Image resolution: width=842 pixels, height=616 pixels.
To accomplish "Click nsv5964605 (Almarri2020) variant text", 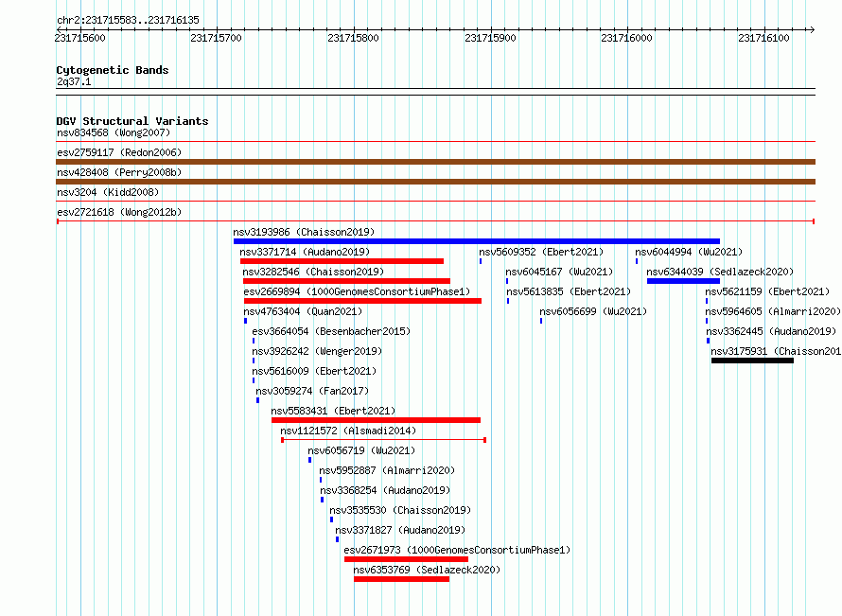I will click(773, 311).
